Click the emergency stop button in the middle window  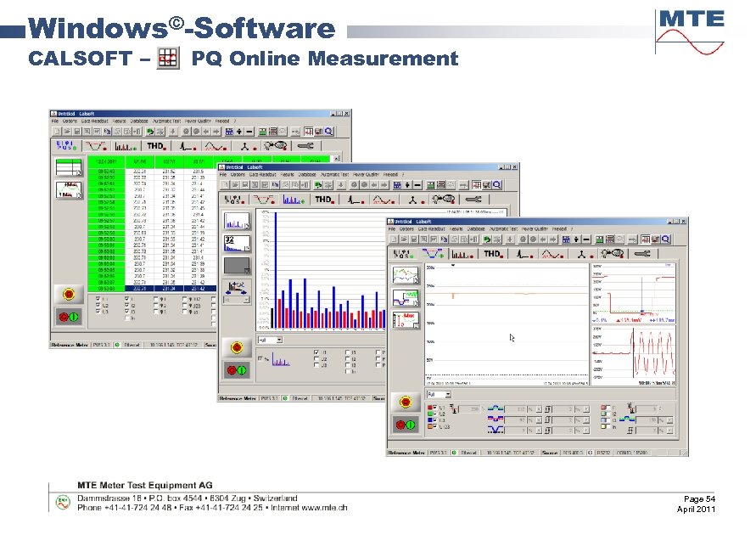click(x=237, y=347)
